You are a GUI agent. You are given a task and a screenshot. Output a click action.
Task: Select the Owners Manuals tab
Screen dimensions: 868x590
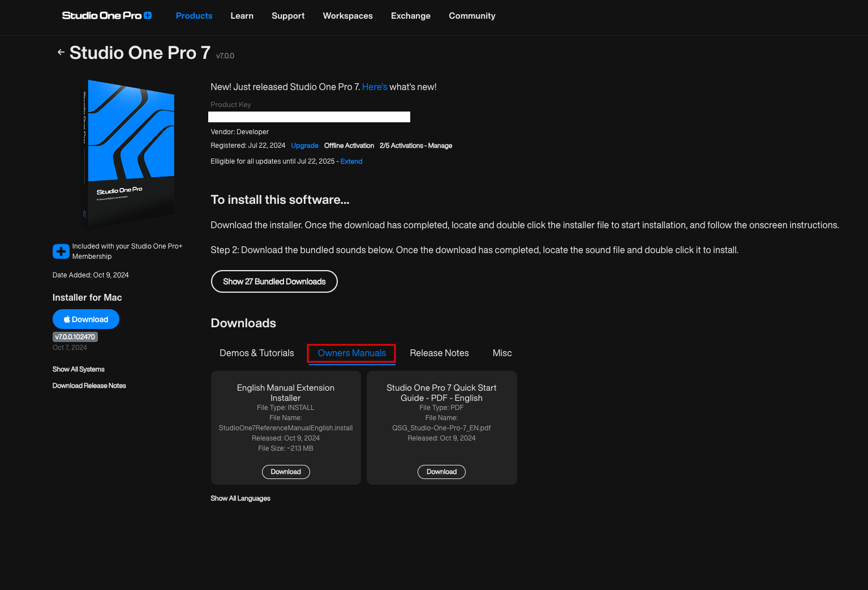click(x=351, y=353)
